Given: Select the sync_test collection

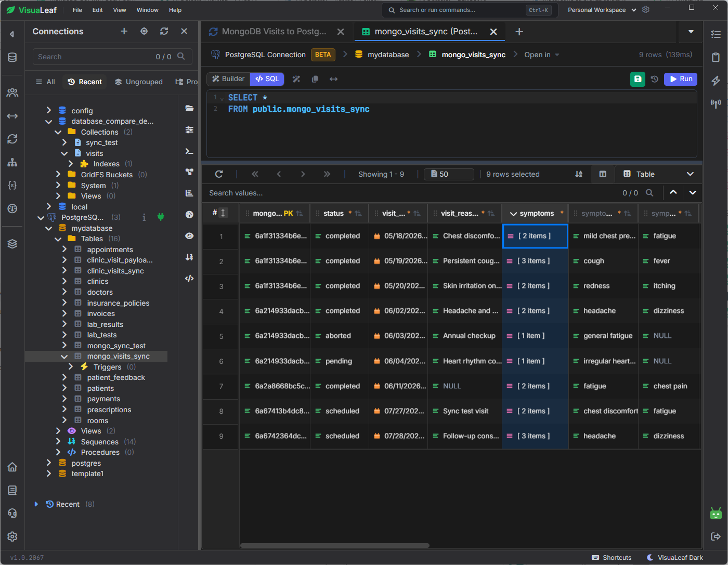Looking at the screenshot, I should tap(102, 142).
